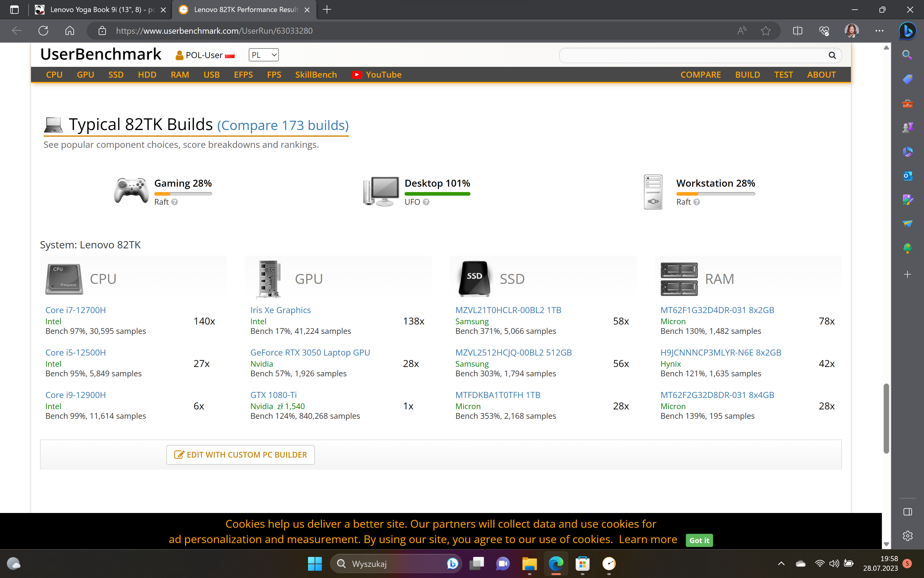Click the SSD drive icon
Screen dimensions: 924x578
pos(474,279)
